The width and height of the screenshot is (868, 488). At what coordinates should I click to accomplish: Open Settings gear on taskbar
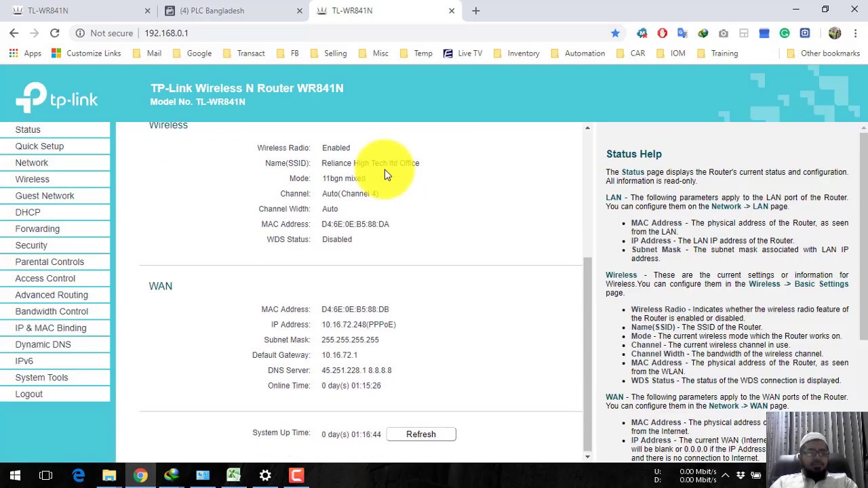pyautogui.click(x=265, y=475)
